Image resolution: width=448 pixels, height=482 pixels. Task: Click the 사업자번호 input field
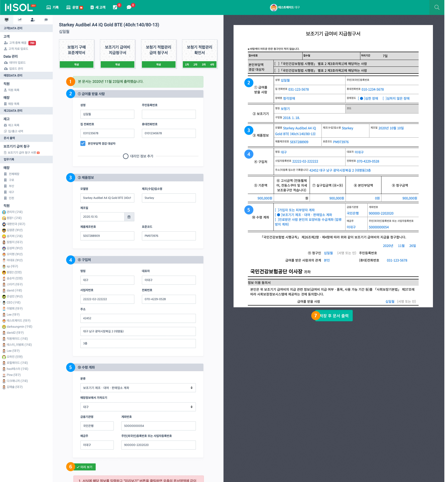pos(107,299)
